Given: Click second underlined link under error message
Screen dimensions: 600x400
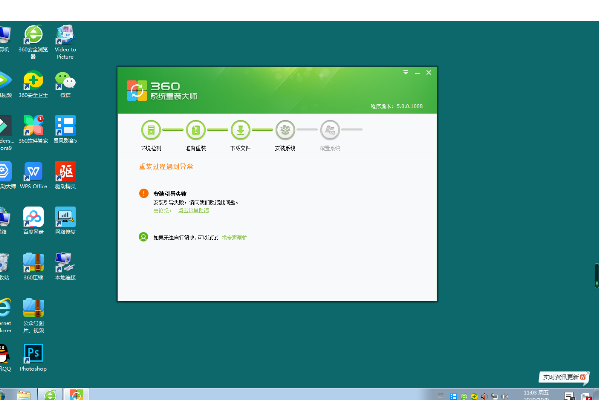Looking at the screenshot, I should [193, 210].
